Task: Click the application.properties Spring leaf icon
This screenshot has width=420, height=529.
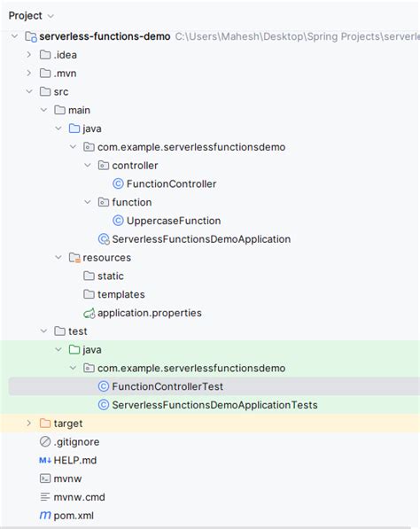Action: pyautogui.click(x=89, y=313)
